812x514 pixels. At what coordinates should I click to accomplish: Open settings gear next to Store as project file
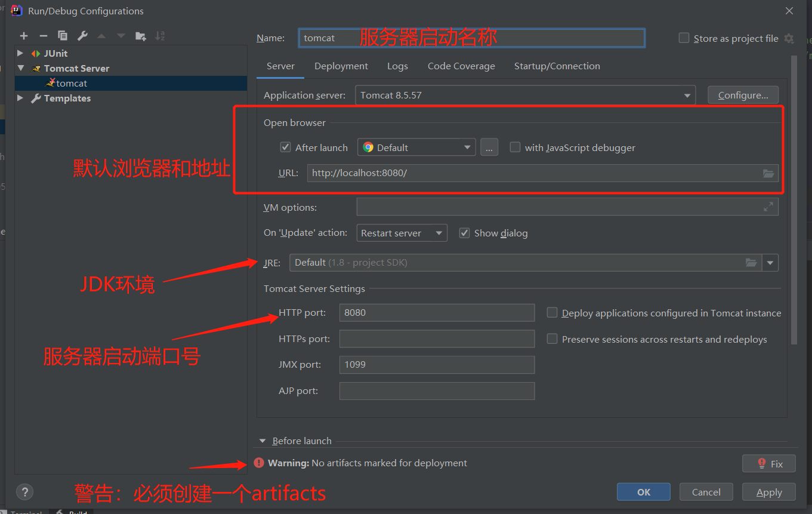[x=789, y=38]
